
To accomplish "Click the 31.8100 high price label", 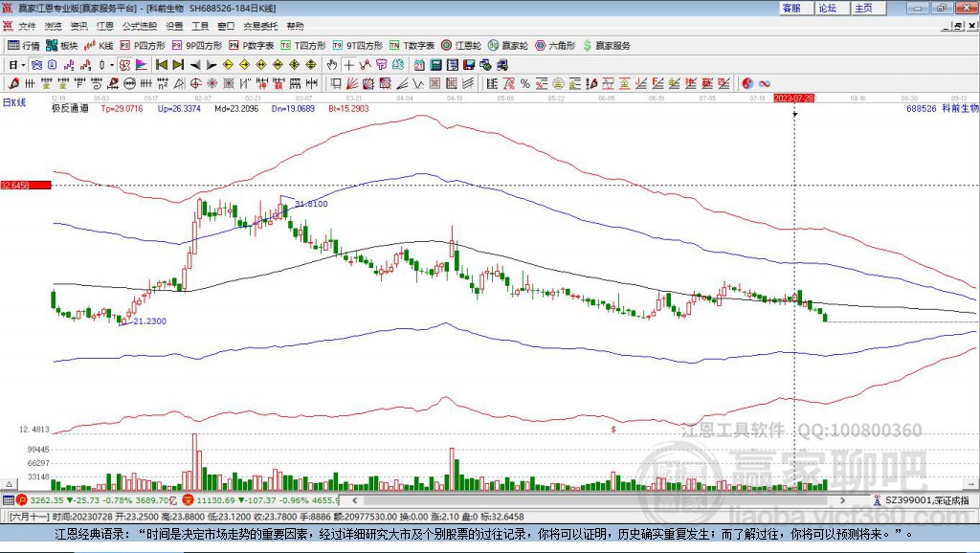I will point(311,204).
